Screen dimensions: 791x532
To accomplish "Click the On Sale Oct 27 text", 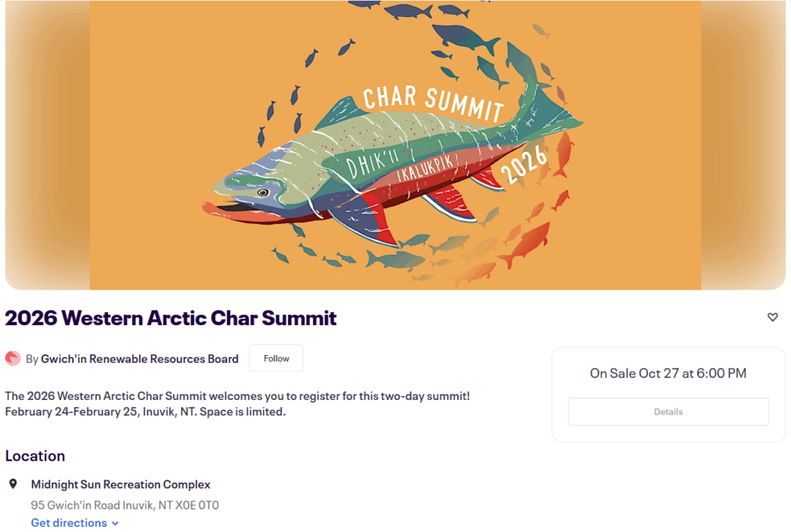I will click(x=667, y=373).
